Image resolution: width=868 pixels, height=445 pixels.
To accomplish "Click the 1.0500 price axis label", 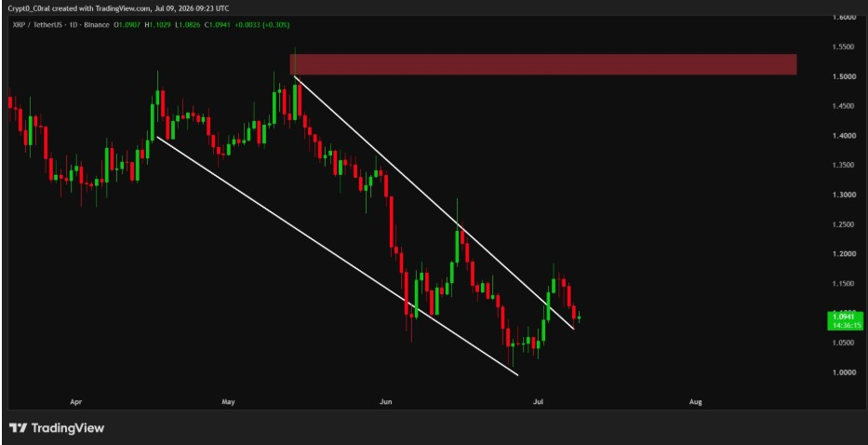I will coord(845,343).
